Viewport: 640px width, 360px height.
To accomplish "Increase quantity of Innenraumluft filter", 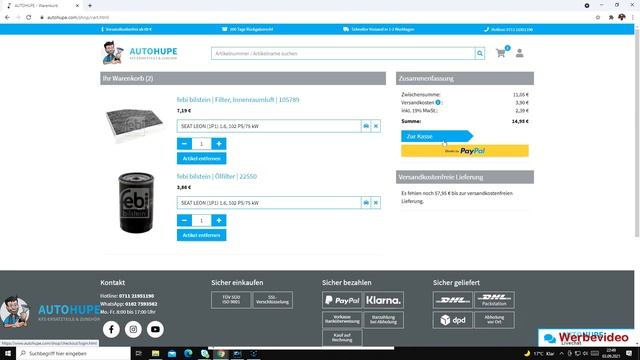I will [219, 144].
